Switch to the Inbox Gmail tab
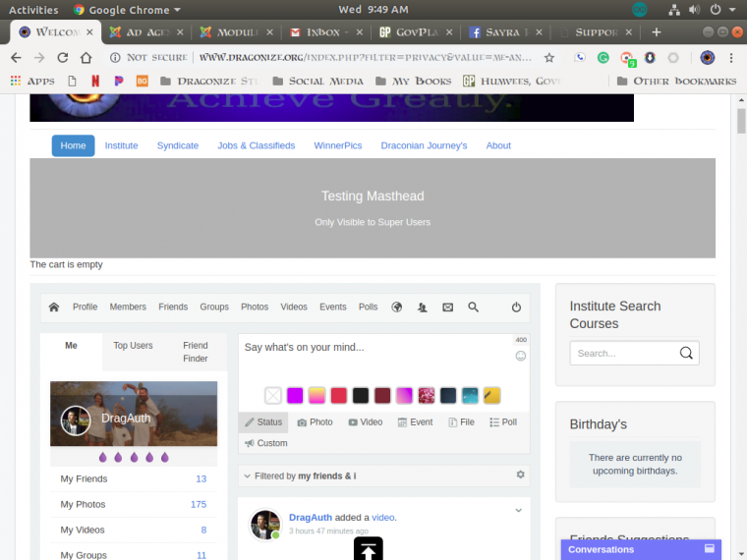Viewport: 747px width, 560px height. point(326,31)
